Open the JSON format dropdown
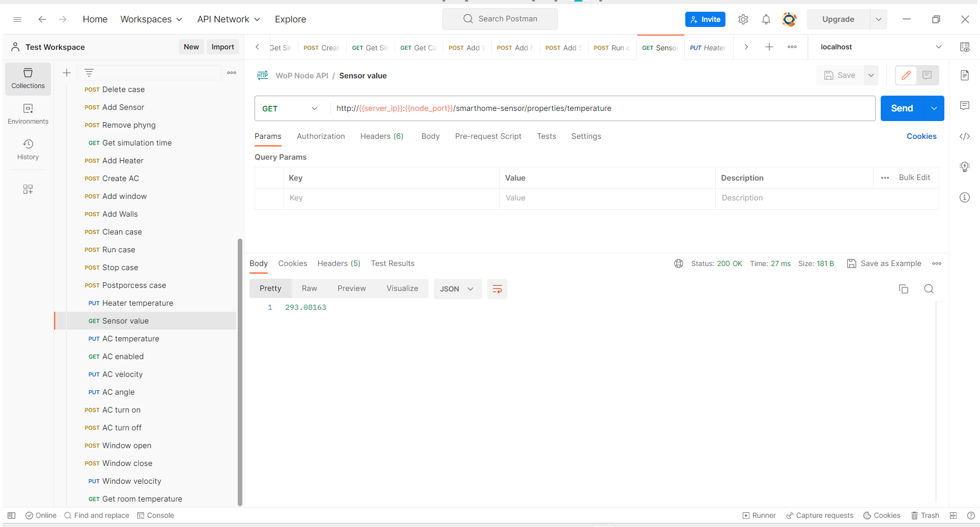 pos(457,289)
